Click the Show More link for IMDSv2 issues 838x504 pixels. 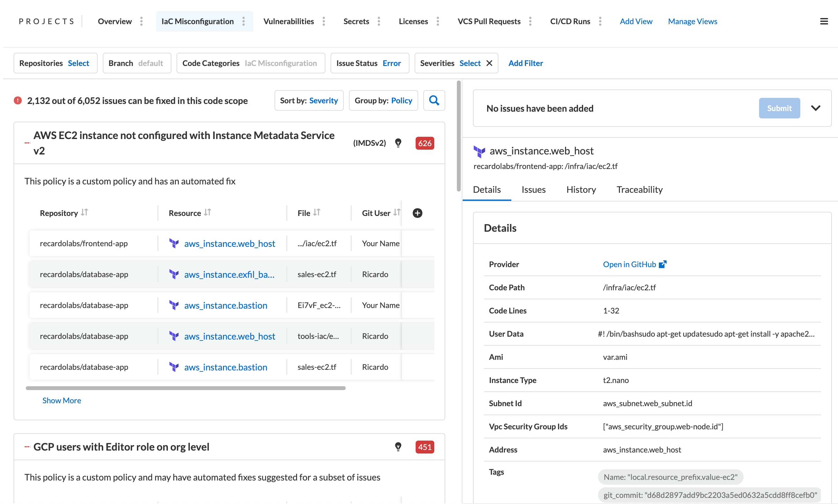point(62,400)
